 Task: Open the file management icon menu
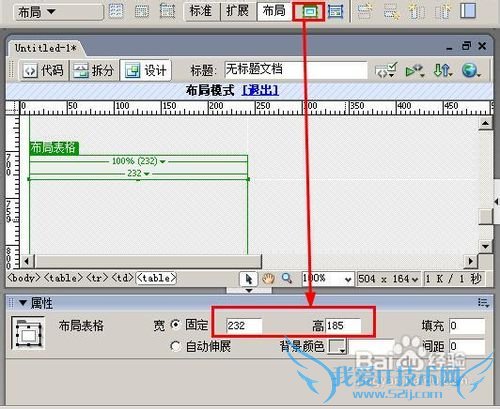click(443, 70)
